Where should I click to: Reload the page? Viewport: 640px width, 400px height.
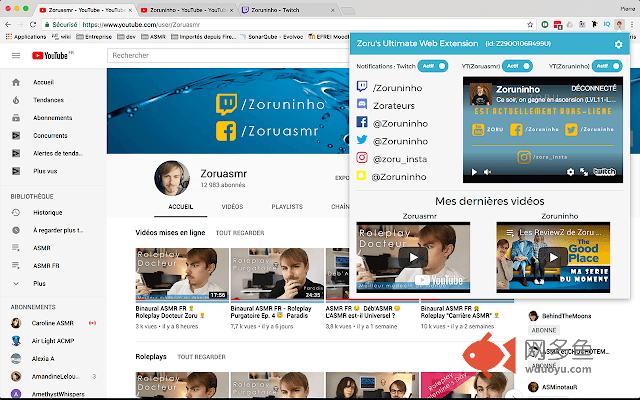pyautogui.click(x=33, y=24)
